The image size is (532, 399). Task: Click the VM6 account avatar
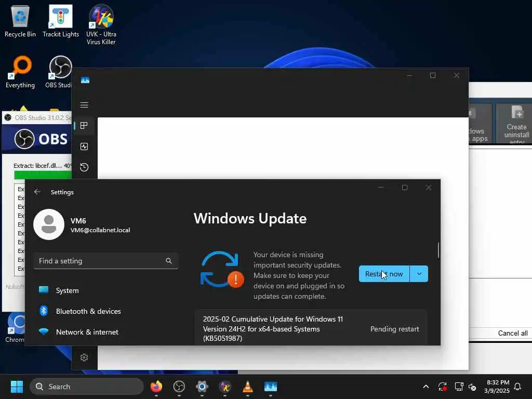point(49,224)
